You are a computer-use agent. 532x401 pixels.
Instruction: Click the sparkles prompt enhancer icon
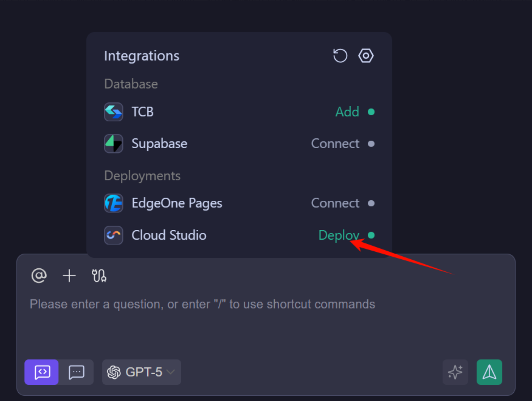[455, 372]
